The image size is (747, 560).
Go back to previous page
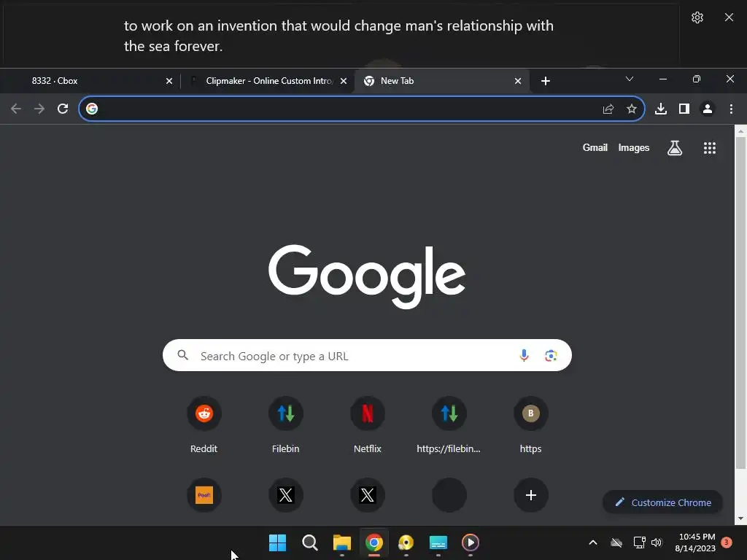pyautogui.click(x=16, y=109)
